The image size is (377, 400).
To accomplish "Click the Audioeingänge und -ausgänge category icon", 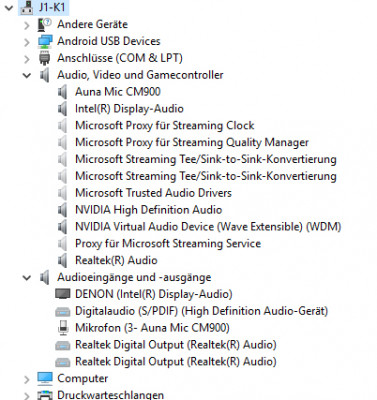I will coord(45,277).
